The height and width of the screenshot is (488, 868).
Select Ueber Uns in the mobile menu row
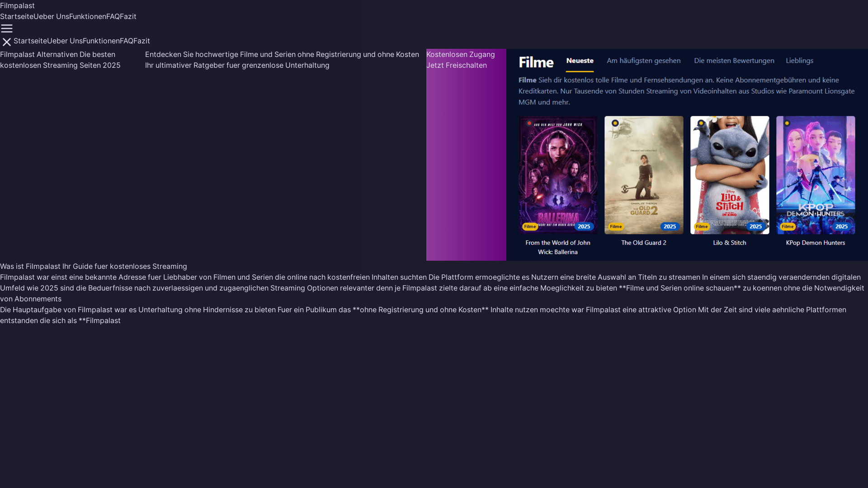65,41
